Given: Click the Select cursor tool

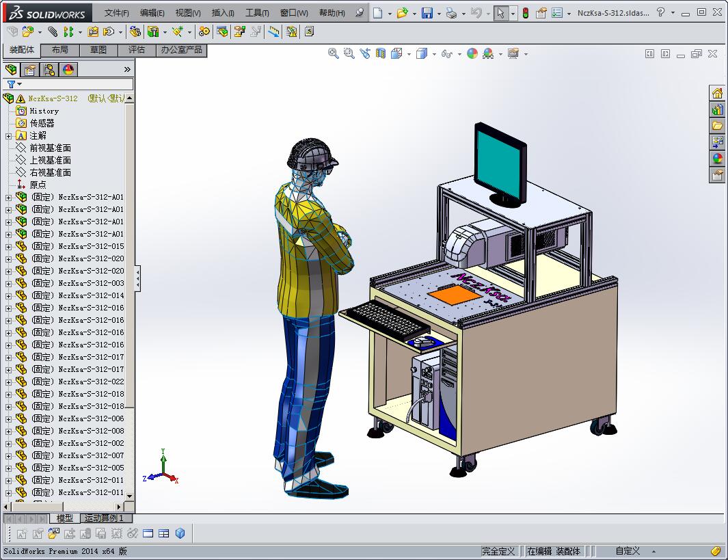Looking at the screenshot, I should 500,13.
